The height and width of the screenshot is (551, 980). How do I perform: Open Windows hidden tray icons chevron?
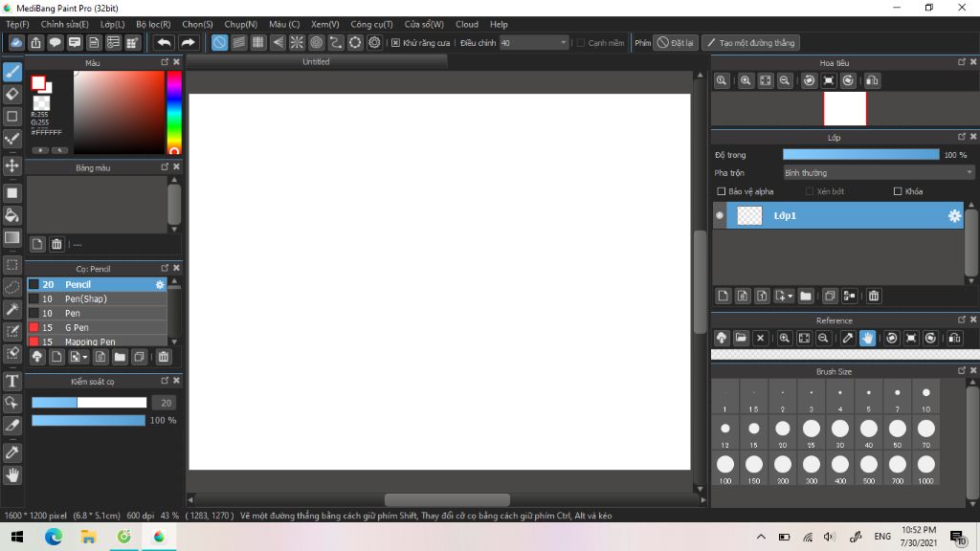tap(761, 537)
